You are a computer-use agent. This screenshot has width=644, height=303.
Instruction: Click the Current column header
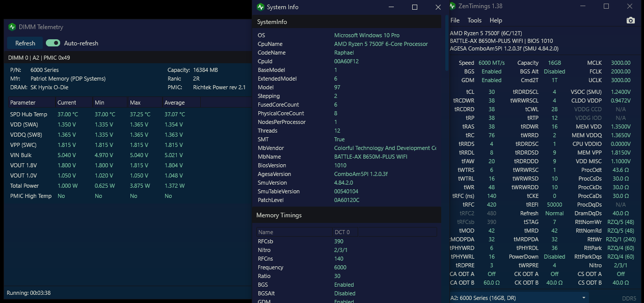pyautogui.click(x=73, y=103)
